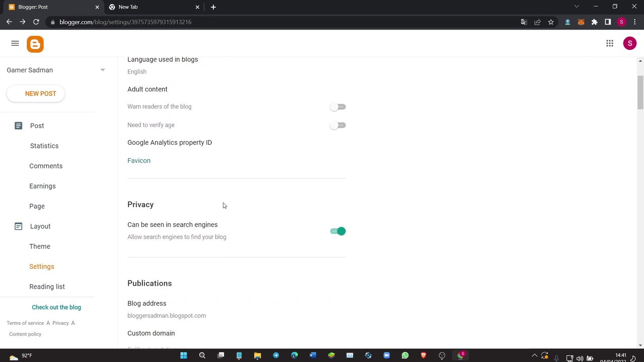Image resolution: width=644 pixels, height=362 pixels.
Task: Open the Extensions puzzle menu
Action: (594, 22)
